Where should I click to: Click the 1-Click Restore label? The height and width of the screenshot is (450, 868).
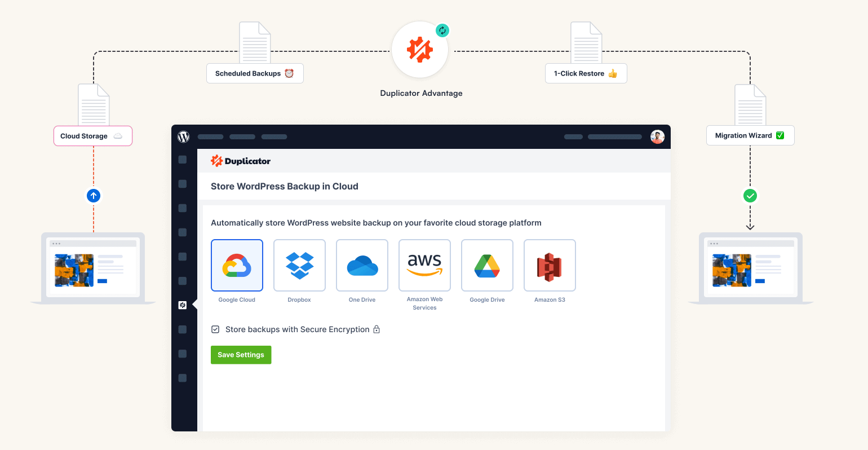[x=586, y=73]
